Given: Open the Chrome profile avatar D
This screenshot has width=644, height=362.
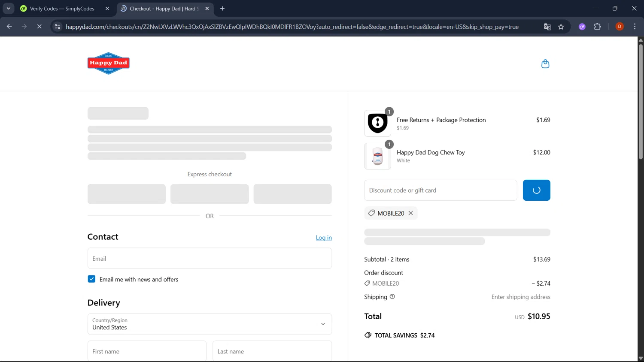Looking at the screenshot, I should [x=620, y=27].
